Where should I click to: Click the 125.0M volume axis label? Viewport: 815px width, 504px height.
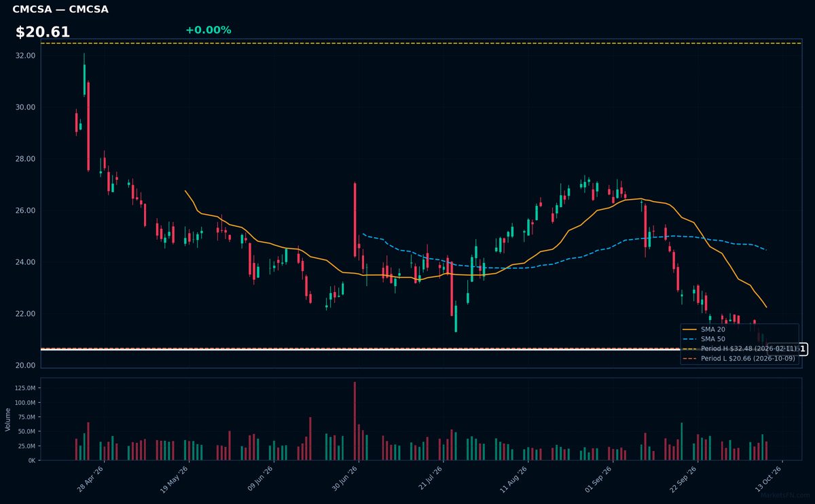point(24,388)
